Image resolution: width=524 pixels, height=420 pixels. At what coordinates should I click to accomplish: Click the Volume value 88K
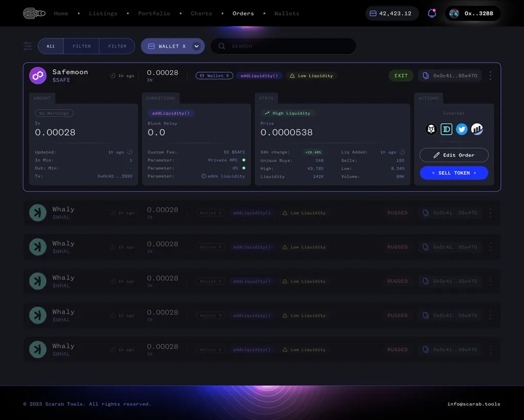click(x=400, y=176)
